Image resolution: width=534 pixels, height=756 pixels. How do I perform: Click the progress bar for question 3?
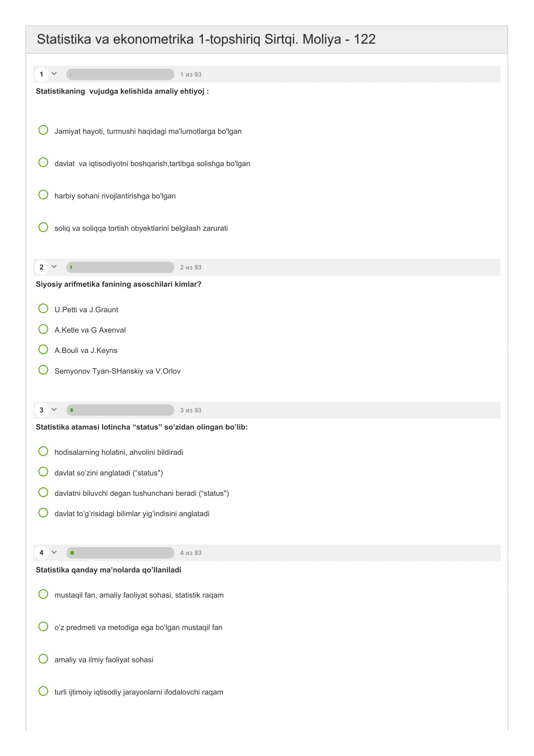pos(120,410)
